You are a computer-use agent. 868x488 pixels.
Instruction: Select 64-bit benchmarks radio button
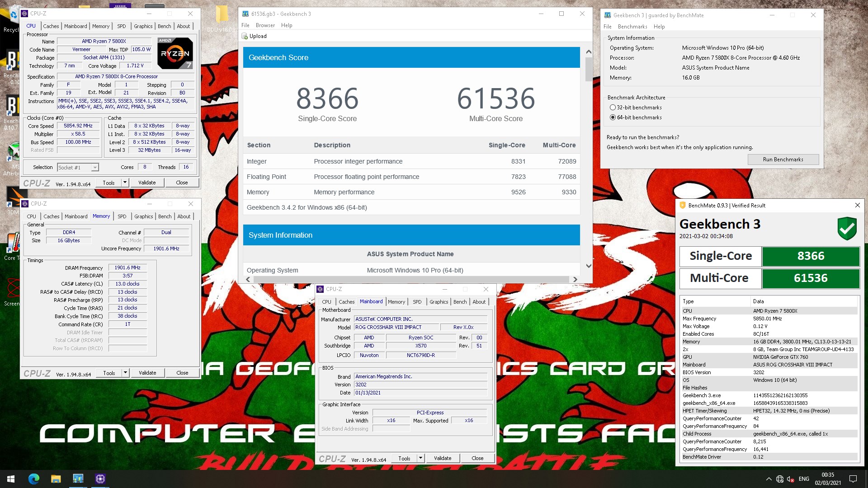pos(613,117)
